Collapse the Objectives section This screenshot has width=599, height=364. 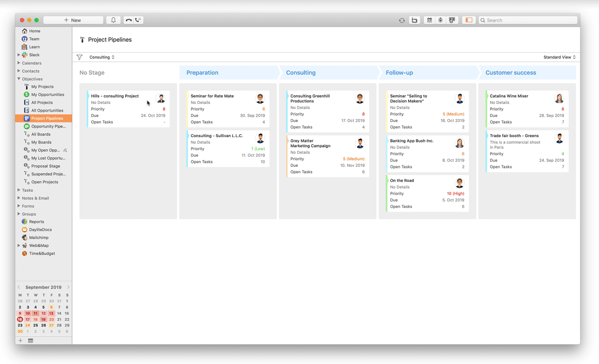19,79
